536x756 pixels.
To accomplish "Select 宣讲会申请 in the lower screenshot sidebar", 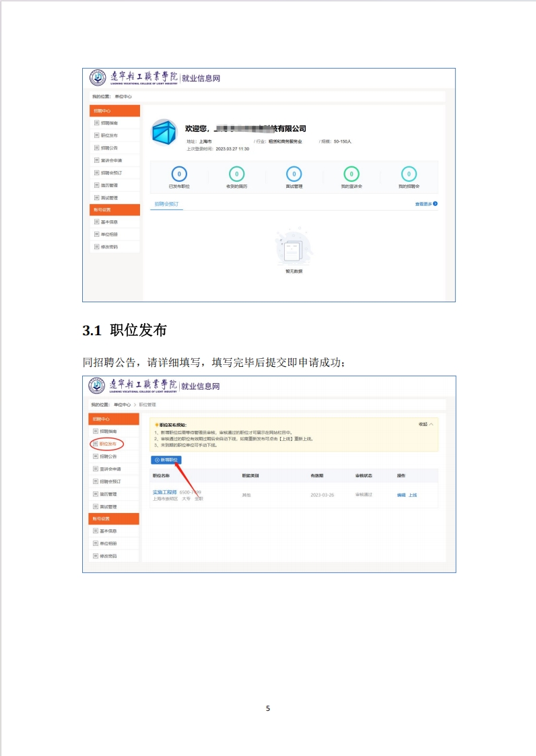I will [x=110, y=469].
